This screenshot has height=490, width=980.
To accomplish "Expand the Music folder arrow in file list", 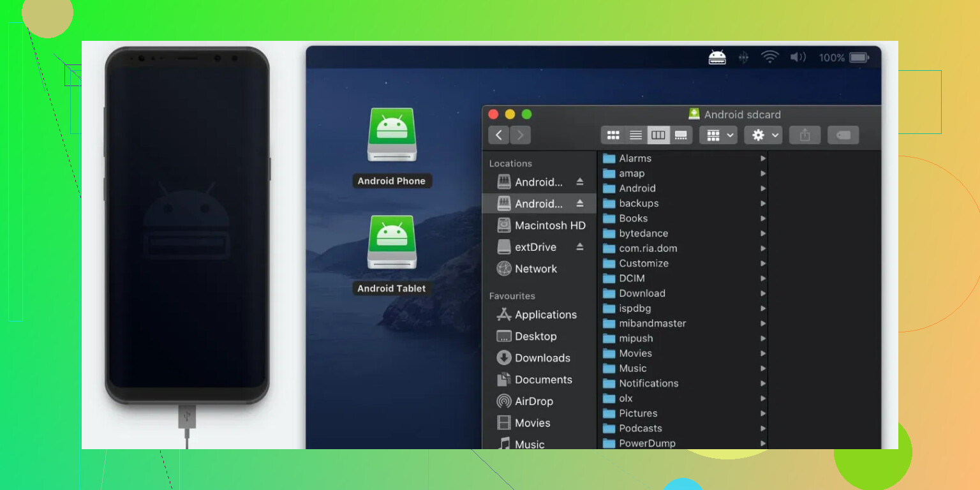I will coord(762,368).
